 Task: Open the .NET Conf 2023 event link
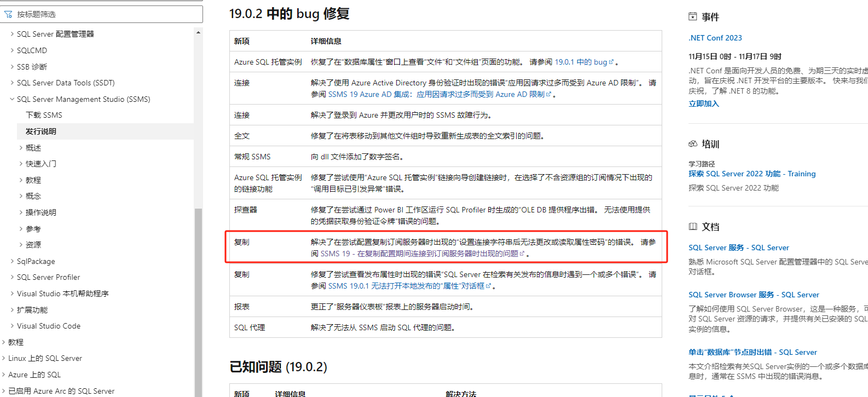[715, 38]
